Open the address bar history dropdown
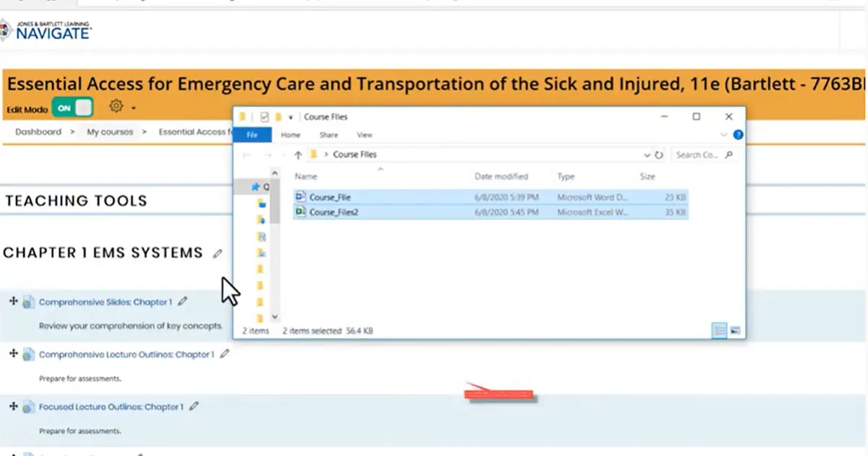Screen dimensions: 868x456 pos(647,154)
